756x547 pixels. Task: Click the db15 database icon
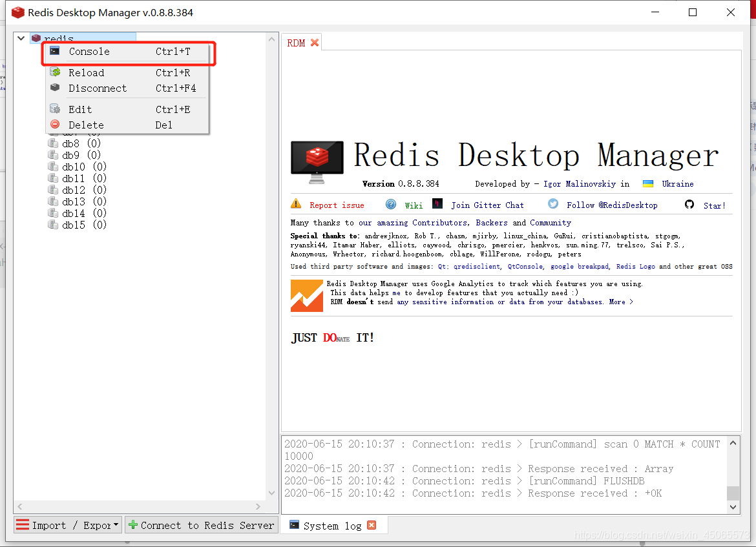[x=53, y=225]
